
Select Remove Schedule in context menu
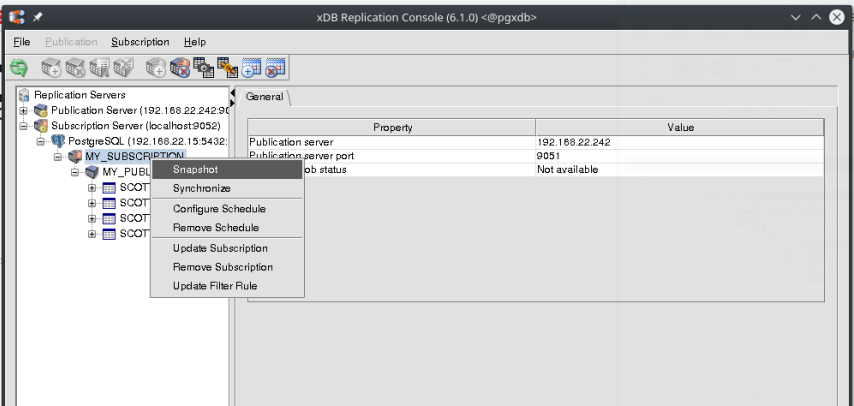pos(227,228)
